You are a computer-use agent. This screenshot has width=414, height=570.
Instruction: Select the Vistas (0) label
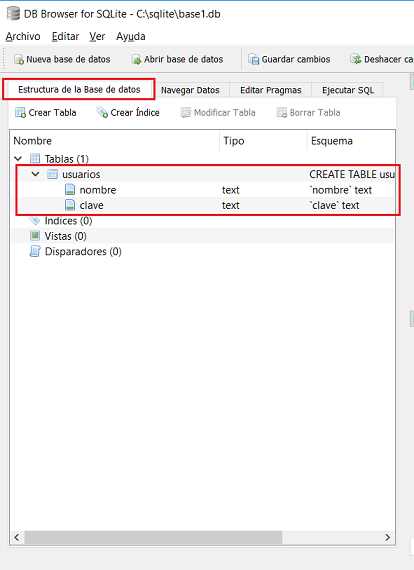65,236
